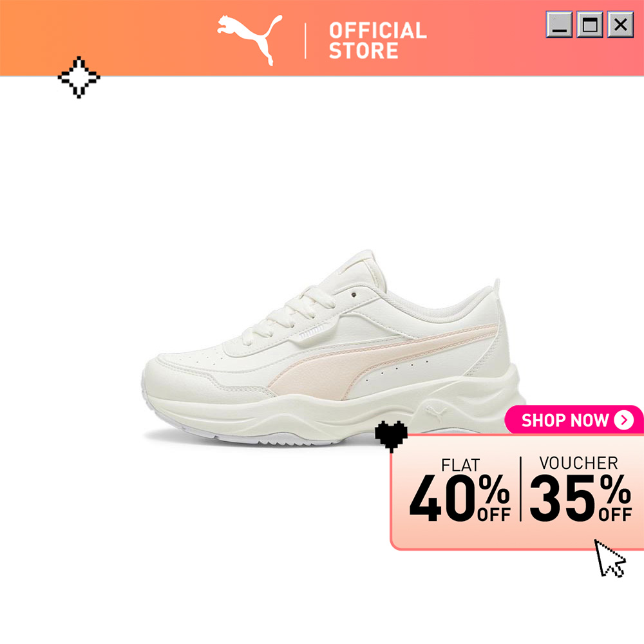Select the Voucher 35% Off offer
This screenshot has height=644, width=644.
(580, 489)
